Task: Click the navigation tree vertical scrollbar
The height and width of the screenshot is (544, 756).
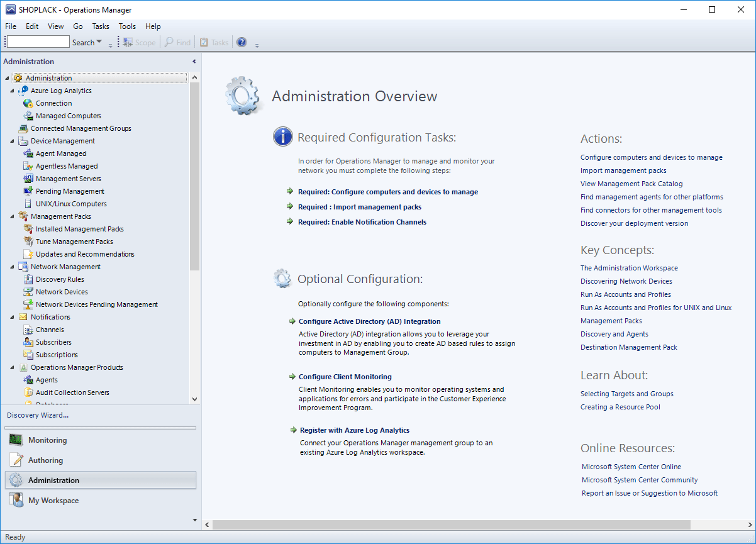Action: (x=194, y=176)
